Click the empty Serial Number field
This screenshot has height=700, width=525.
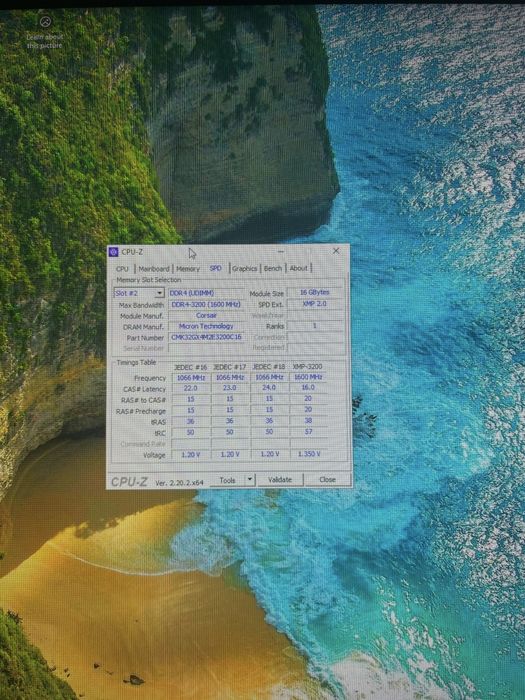[x=206, y=348]
